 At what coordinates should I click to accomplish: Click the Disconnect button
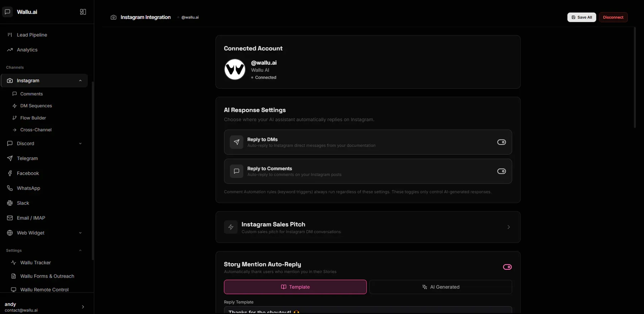point(613,17)
